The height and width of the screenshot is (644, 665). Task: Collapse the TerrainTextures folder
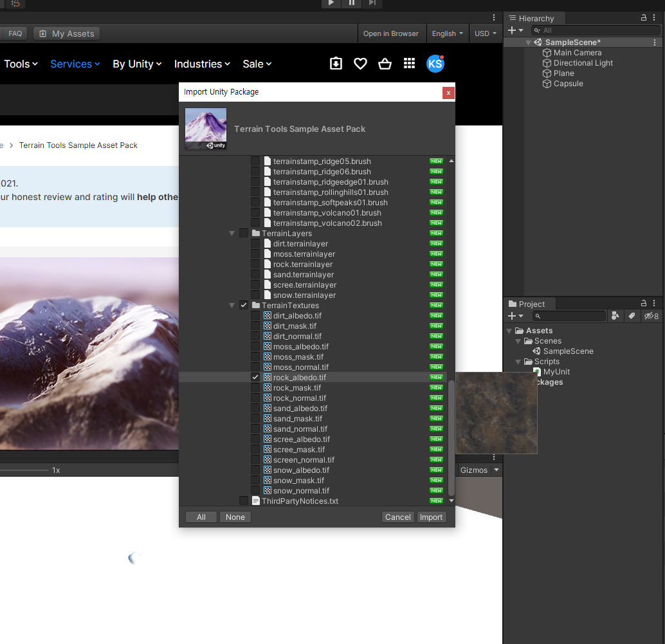232,306
